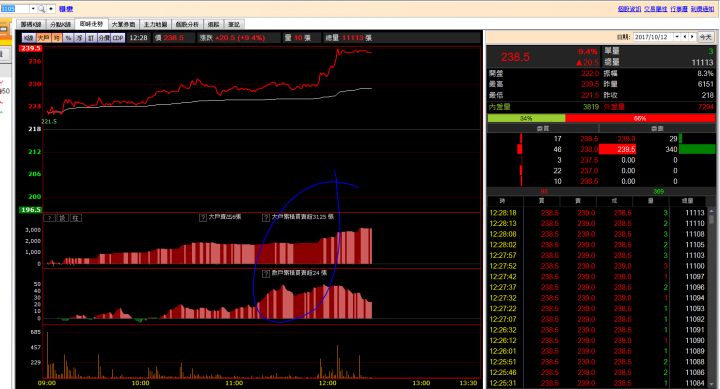Select bid price 238.0 in order book

[589, 149]
